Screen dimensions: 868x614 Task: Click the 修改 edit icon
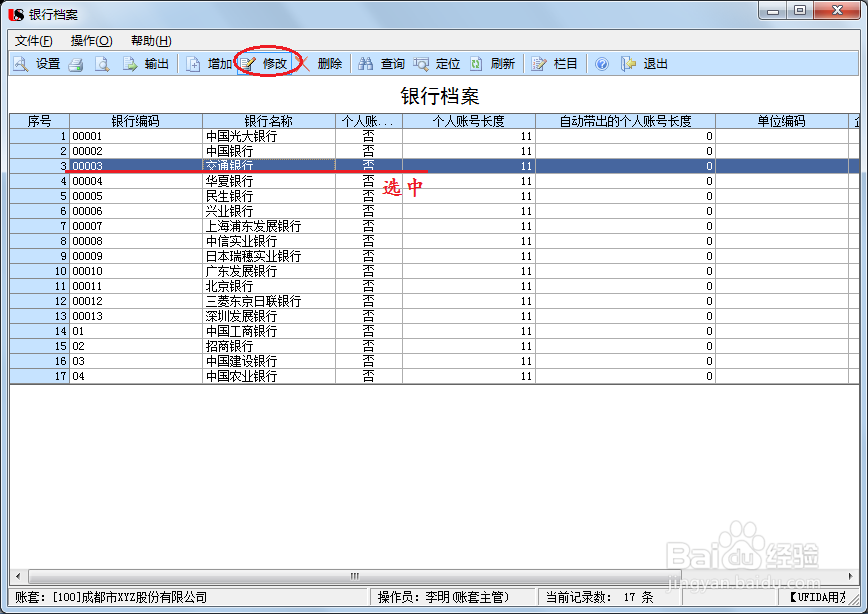pos(247,64)
